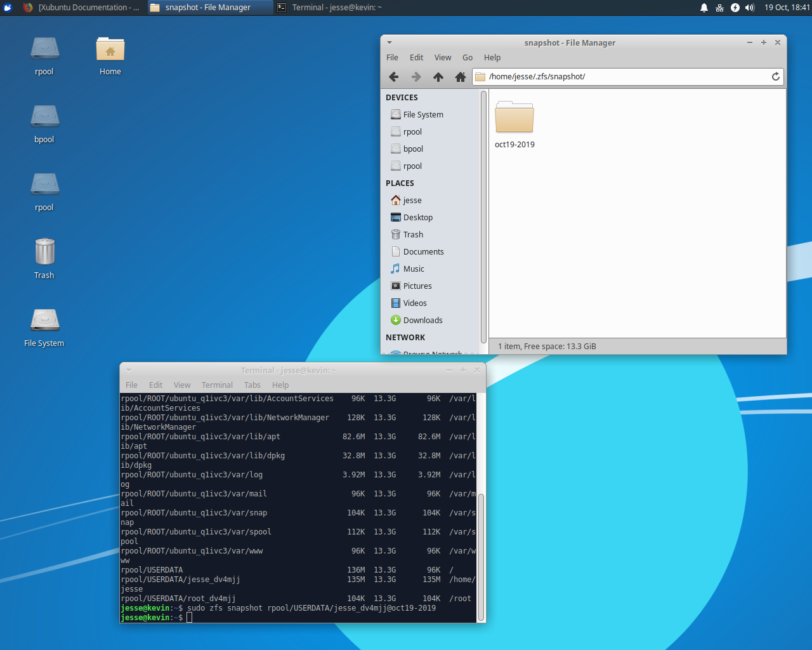
Task: Open jesse home in Places sidebar
Action: coord(407,201)
